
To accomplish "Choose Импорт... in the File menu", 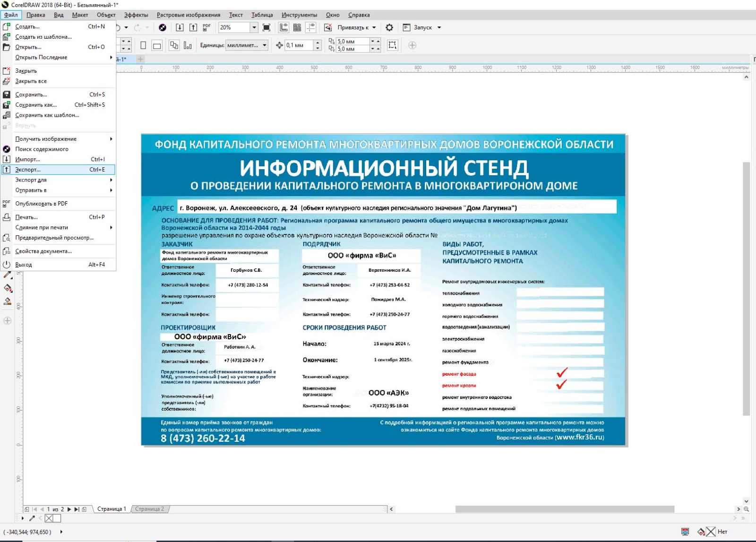I will pyautogui.click(x=58, y=159).
